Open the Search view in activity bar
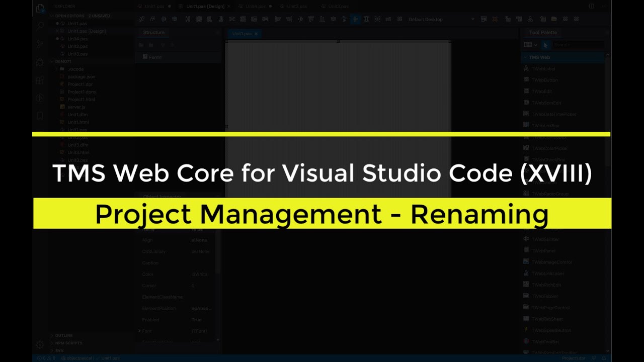The height and width of the screenshot is (362, 644). pyautogui.click(x=40, y=26)
